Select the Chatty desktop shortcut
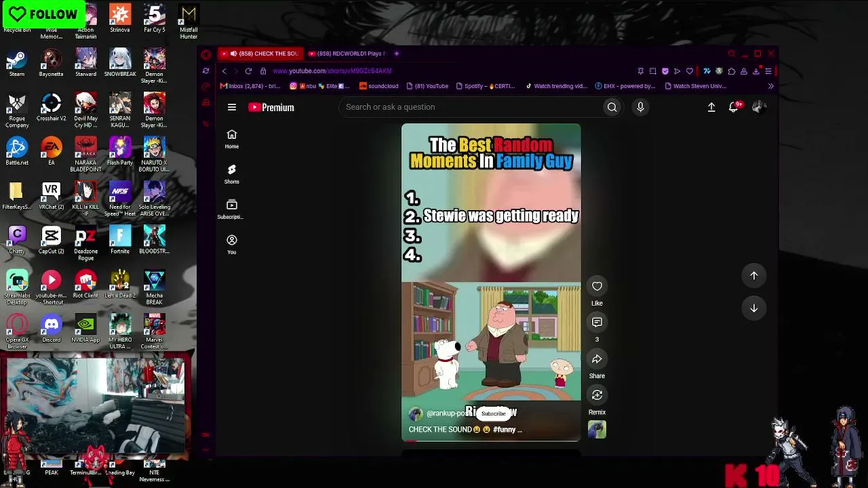 pos(17,241)
